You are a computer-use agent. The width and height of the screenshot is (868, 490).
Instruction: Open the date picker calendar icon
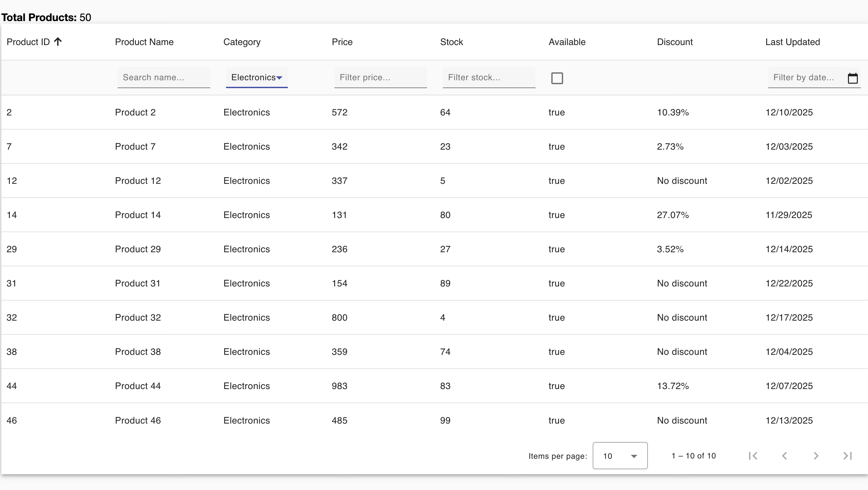pos(854,78)
